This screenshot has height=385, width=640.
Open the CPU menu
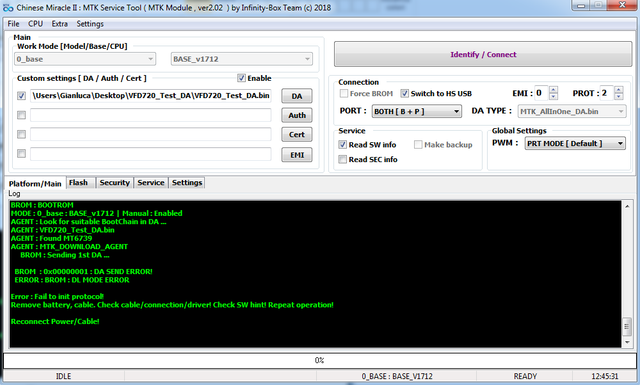36,24
